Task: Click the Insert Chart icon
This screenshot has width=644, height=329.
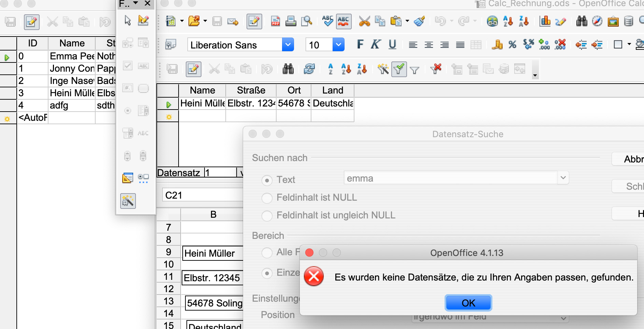Action: (545, 21)
